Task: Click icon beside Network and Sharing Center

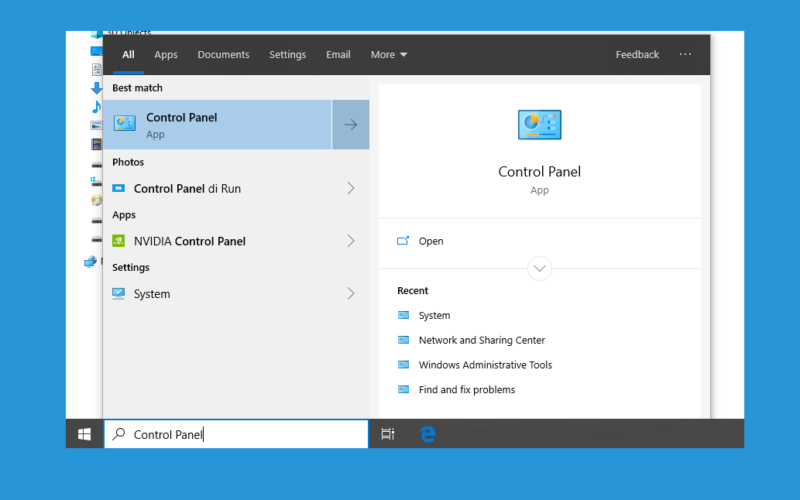Action: (403, 340)
